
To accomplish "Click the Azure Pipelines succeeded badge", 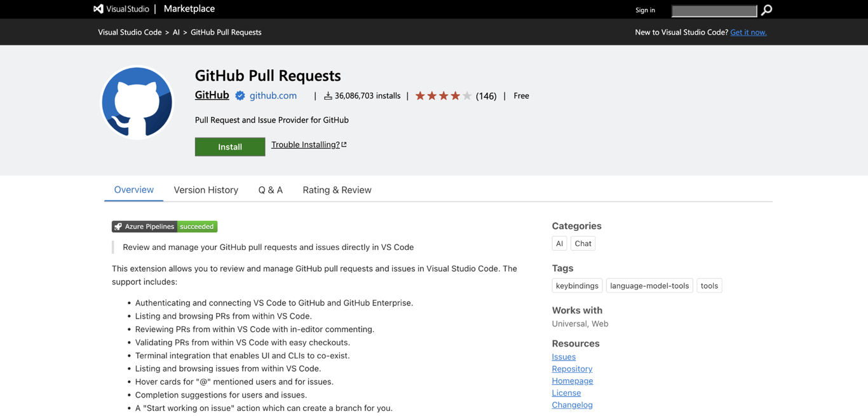I will (x=165, y=226).
